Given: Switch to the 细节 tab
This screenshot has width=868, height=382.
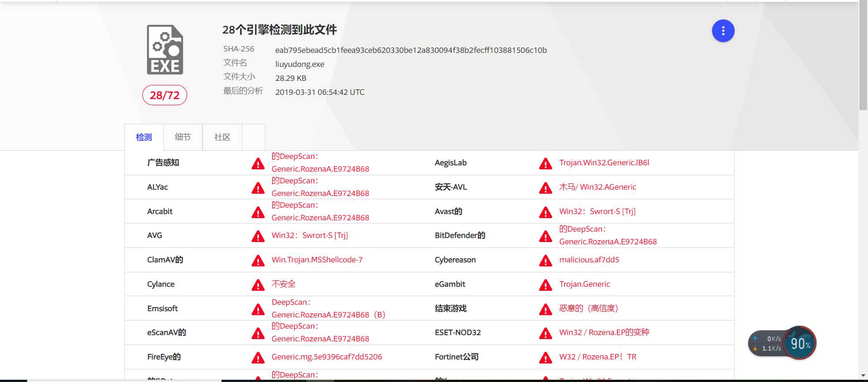Looking at the screenshot, I should tap(183, 137).
